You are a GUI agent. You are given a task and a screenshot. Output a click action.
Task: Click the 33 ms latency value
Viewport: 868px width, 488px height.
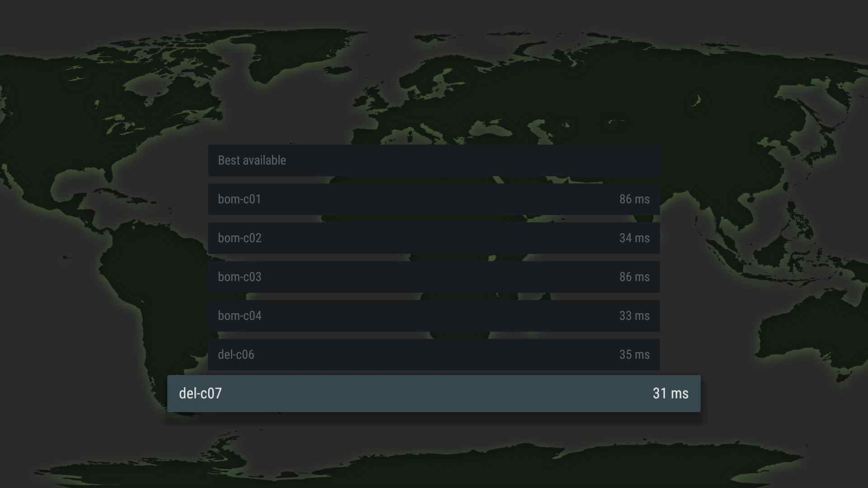pyautogui.click(x=634, y=316)
